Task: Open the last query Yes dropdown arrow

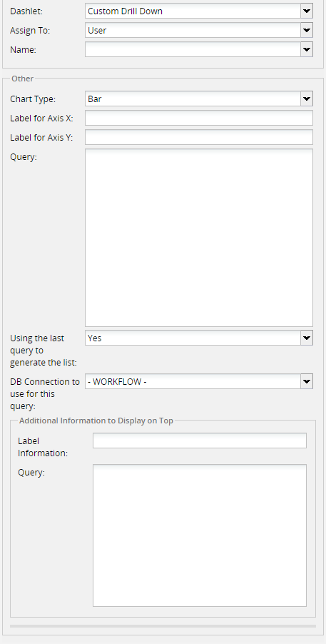Action: coord(307,338)
